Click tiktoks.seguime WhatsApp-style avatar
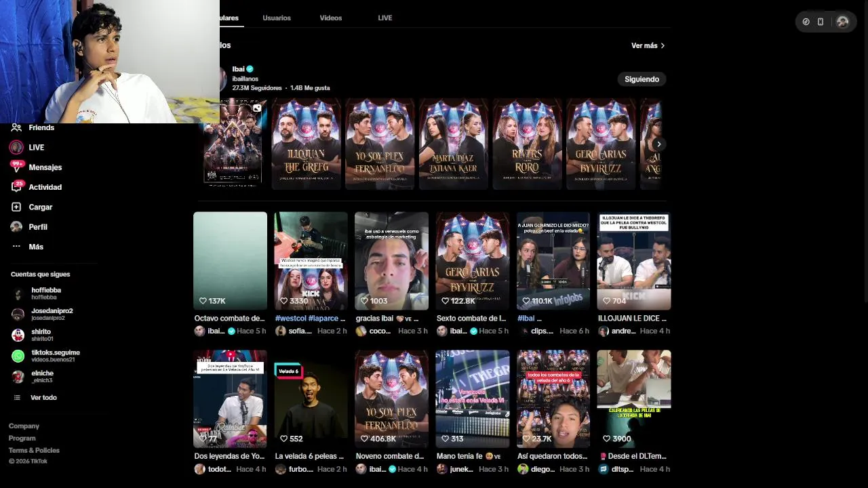 click(x=18, y=356)
